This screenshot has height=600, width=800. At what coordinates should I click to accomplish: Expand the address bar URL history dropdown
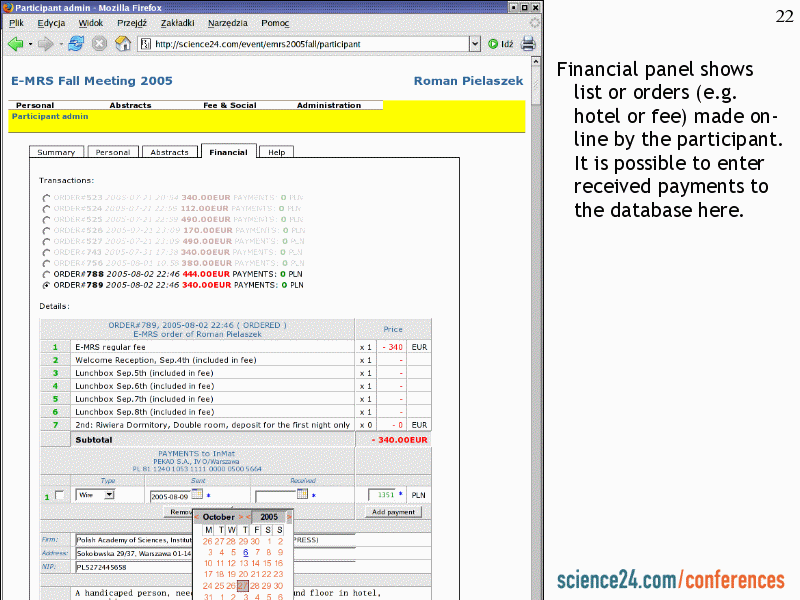click(x=475, y=44)
